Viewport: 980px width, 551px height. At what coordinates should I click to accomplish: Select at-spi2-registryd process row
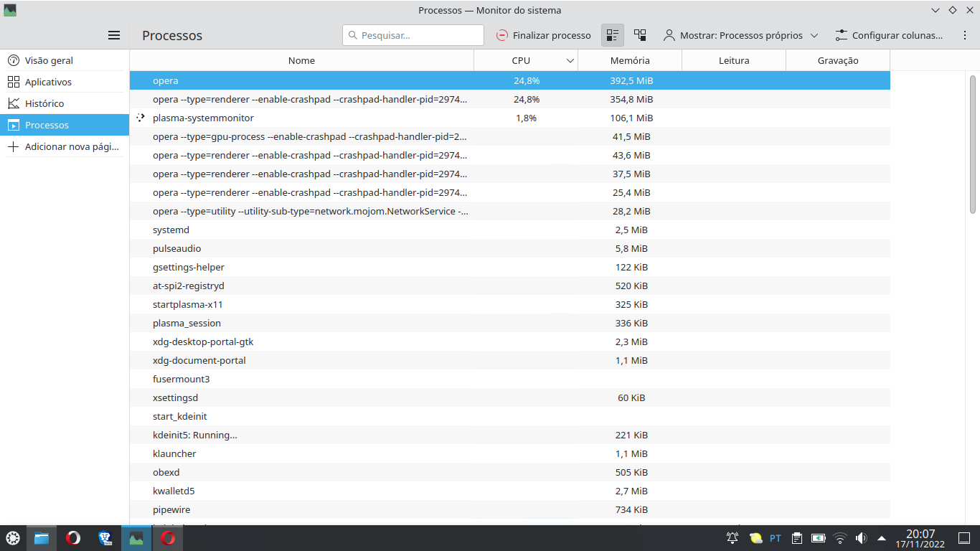510,286
